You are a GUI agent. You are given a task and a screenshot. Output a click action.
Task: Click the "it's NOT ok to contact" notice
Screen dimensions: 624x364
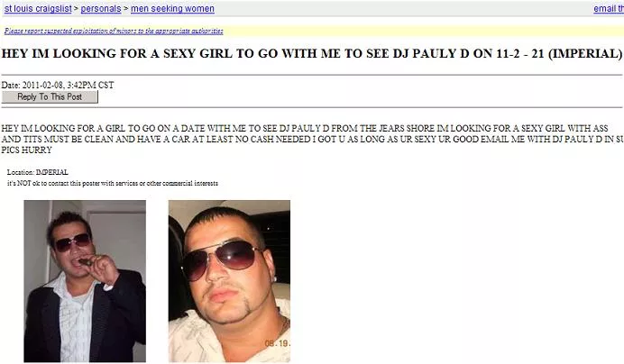coord(113,183)
